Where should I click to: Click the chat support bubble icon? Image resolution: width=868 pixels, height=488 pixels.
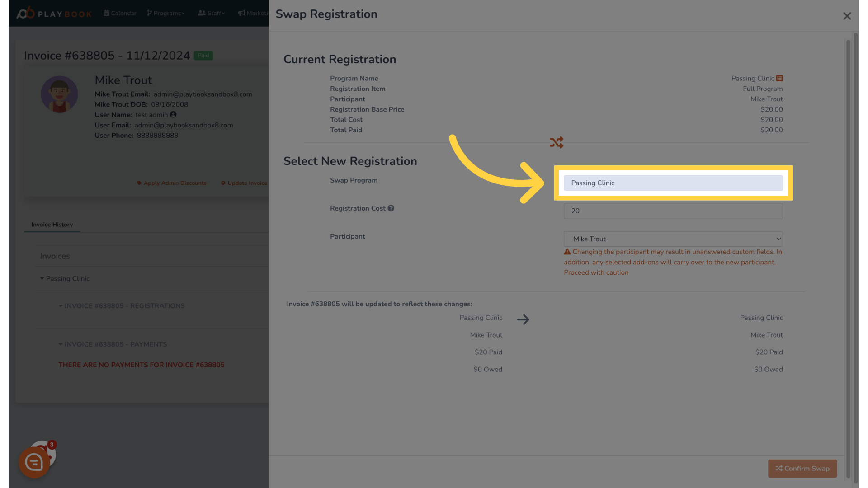[34, 462]
